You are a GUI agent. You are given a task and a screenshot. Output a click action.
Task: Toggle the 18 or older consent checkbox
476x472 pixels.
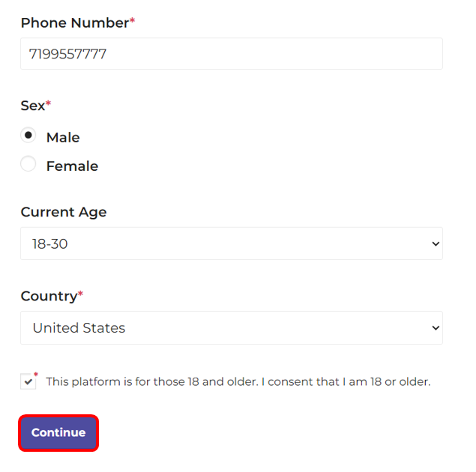(28, 382)
